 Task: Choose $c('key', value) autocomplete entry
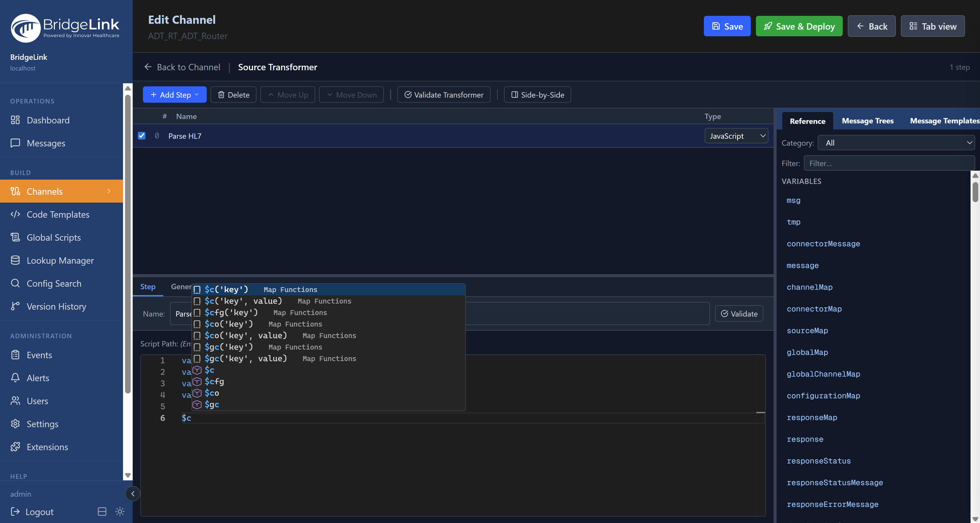pyautogui.click(x=328, y=301)
